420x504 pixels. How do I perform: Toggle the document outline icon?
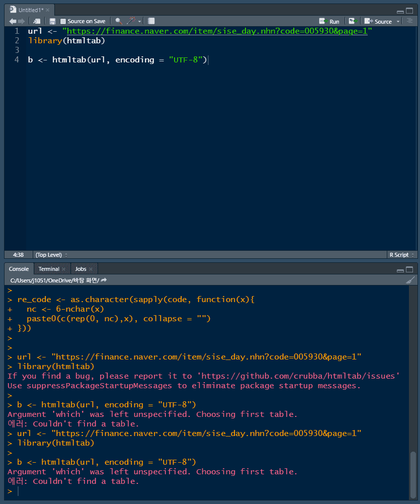pos(410,21)
